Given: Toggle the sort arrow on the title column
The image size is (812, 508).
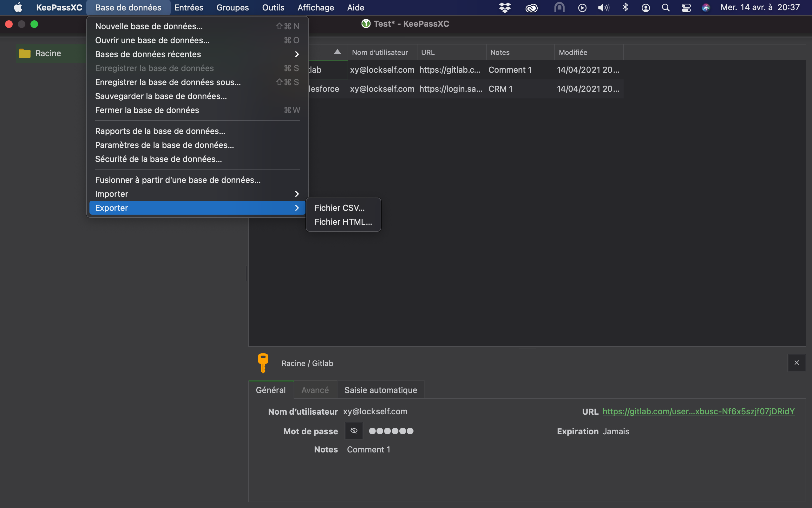Looking at the screenshot, I should coord(337,52).
